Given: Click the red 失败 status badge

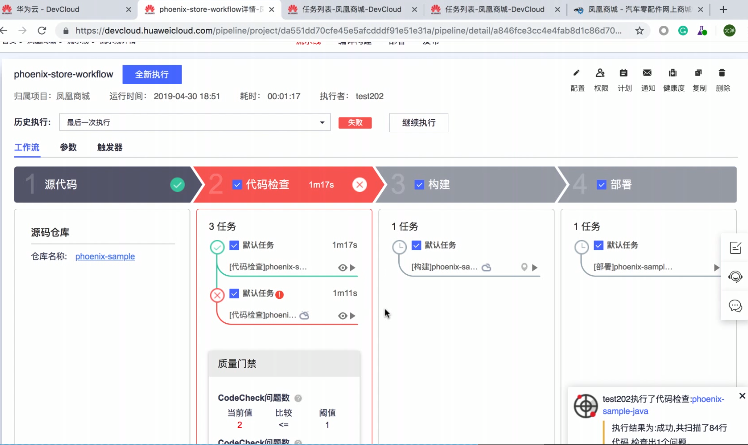Looking at the screenshot, I should 355,123.
